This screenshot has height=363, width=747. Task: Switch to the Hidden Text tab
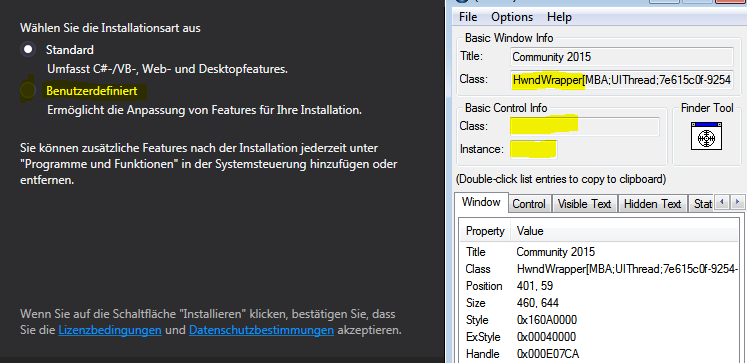(x=652, y=204)
